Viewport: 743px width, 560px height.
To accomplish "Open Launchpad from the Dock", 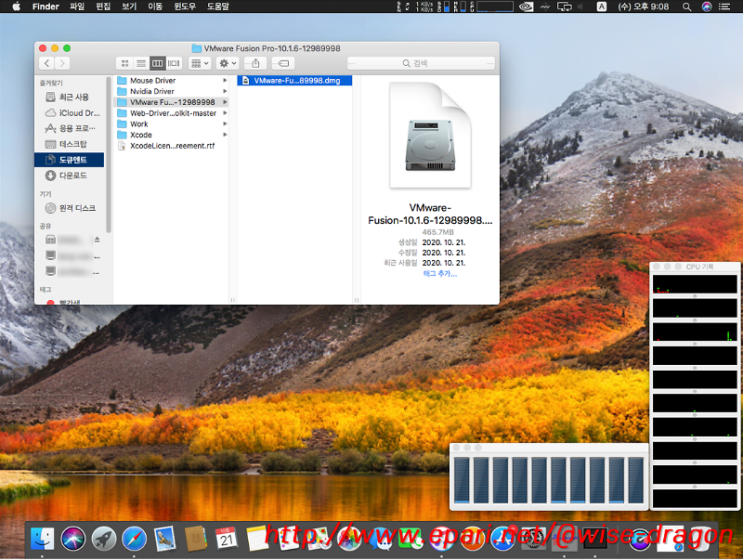I will click(104, 540).
